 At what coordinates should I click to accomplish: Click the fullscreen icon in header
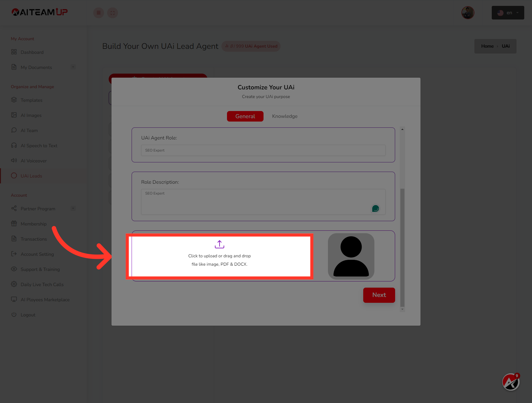(112, 13)
